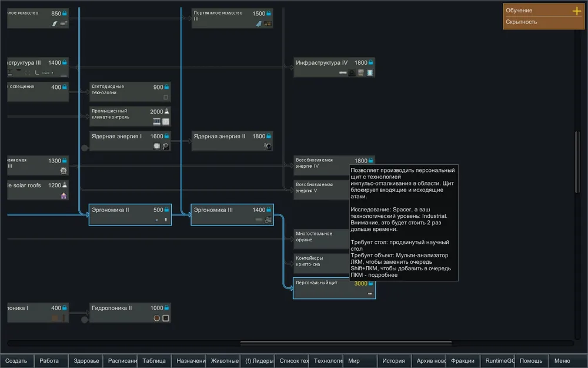Click the lock icon on Портняжное искусство III
This screenshot has width=588, height=368.
click(x=269, y=14)
